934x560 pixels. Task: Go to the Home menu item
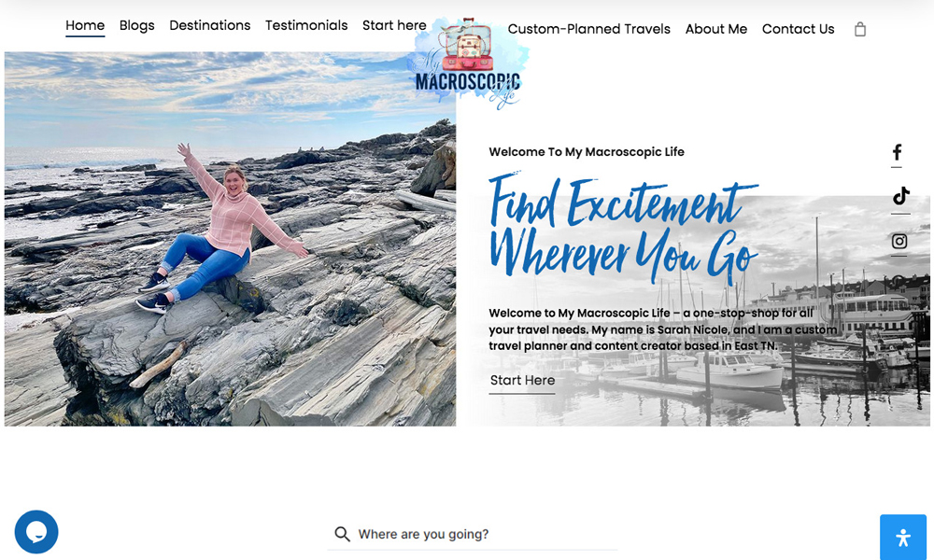click(85, 25)
